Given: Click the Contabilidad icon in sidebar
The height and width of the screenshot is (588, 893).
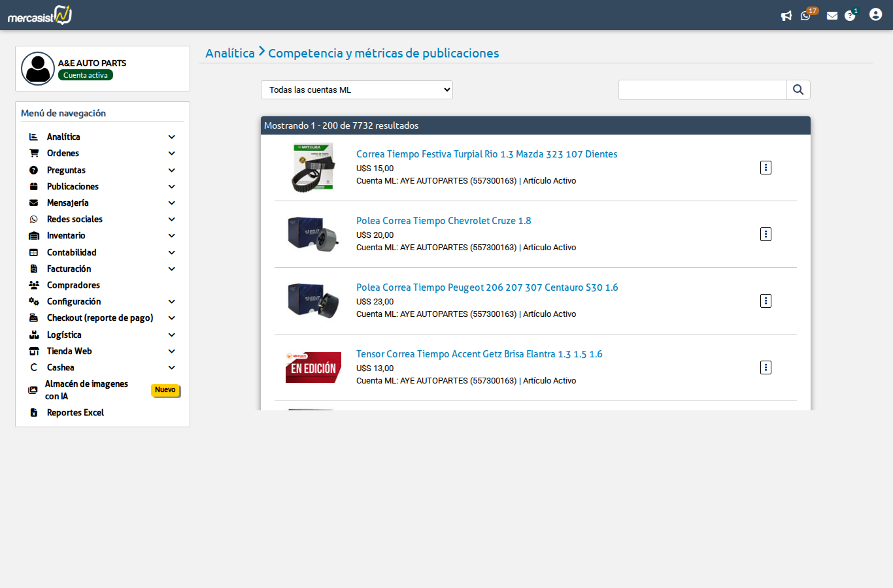Looking at the screenshot, I should tap(33, 252).
